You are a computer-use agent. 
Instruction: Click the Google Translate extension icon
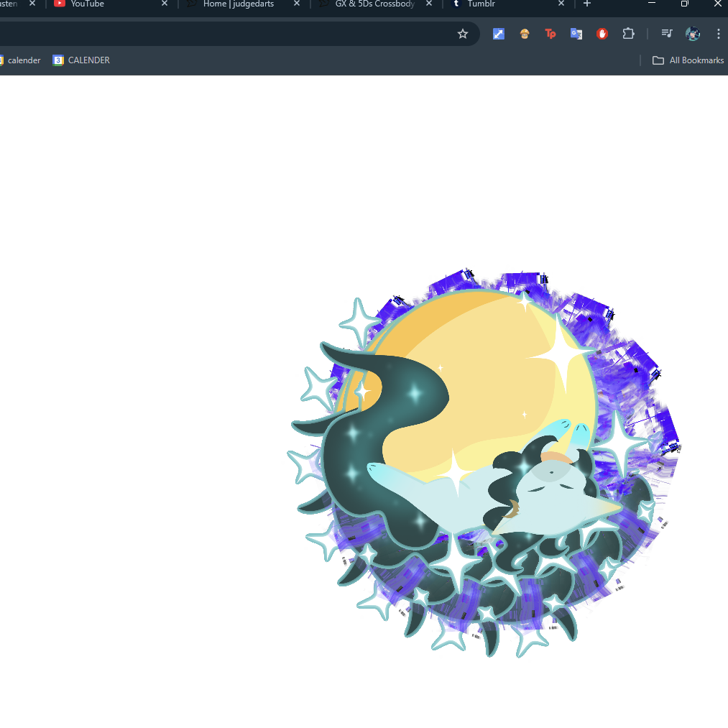tap(576, 34)
